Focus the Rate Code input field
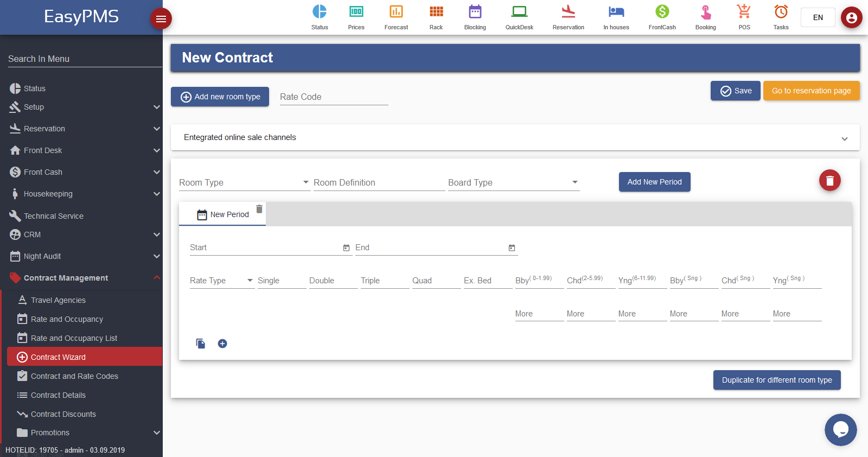868x457 pixels. (x=334, y=97)
